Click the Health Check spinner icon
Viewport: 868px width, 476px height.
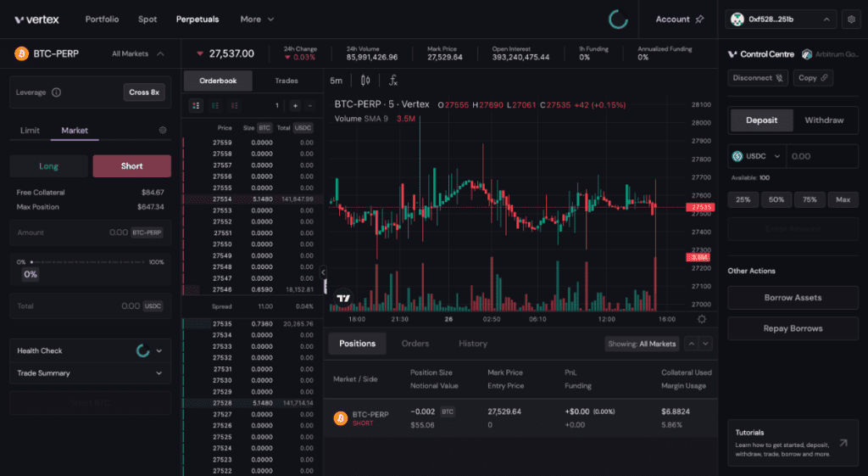[x=142, y=350]
